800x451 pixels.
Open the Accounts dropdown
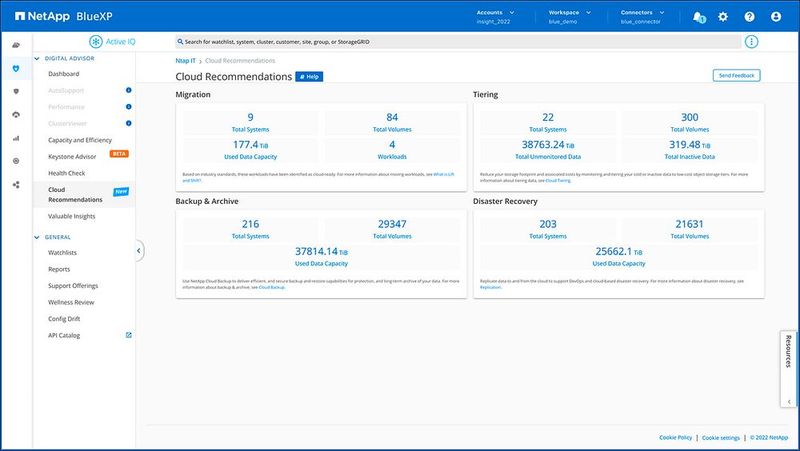click(495, 17)
